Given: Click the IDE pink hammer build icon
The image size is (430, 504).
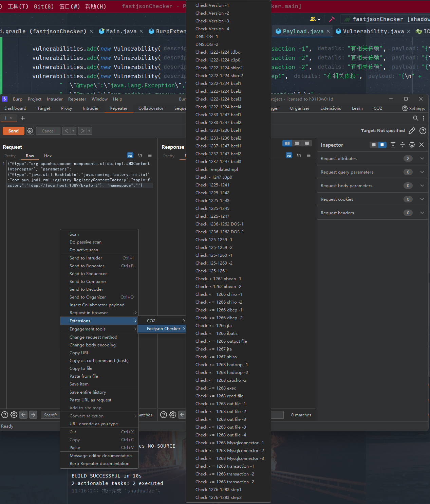Looking at the screenshot, I should point(332,19).
